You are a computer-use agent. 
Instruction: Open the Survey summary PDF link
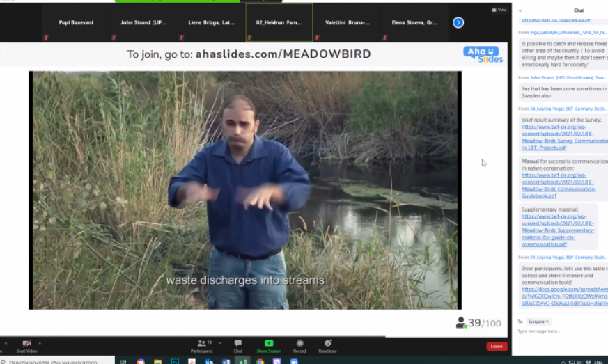point(564,137)
